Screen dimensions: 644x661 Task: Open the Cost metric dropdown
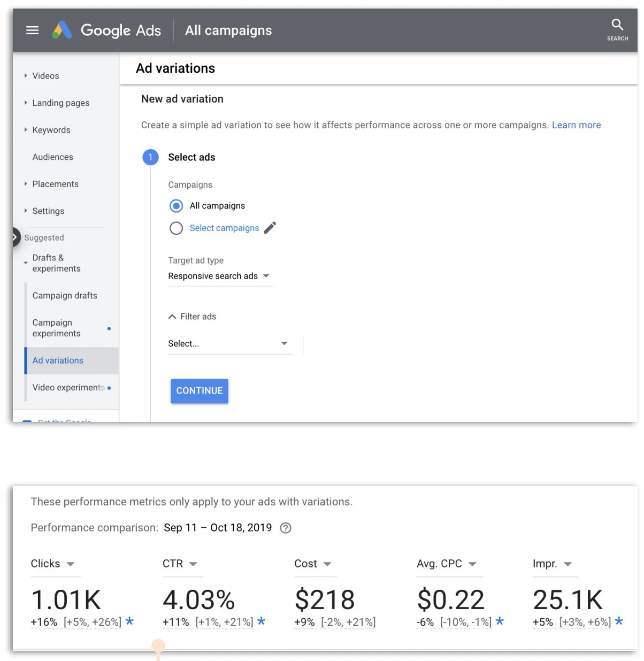316,564
